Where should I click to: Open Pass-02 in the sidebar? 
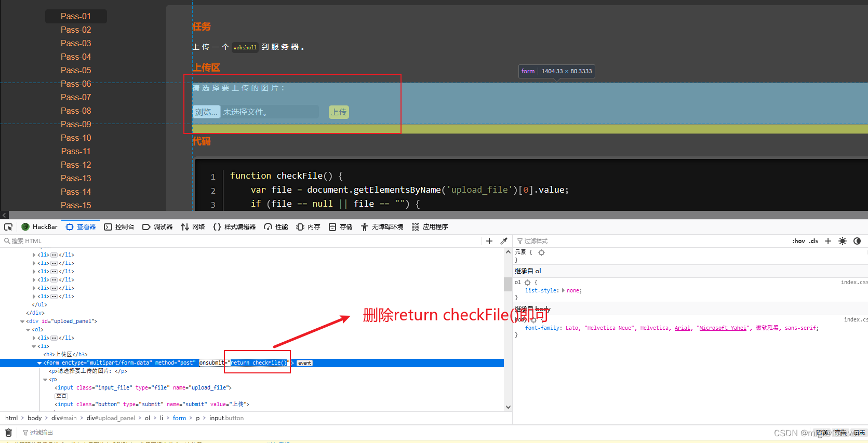76,30
